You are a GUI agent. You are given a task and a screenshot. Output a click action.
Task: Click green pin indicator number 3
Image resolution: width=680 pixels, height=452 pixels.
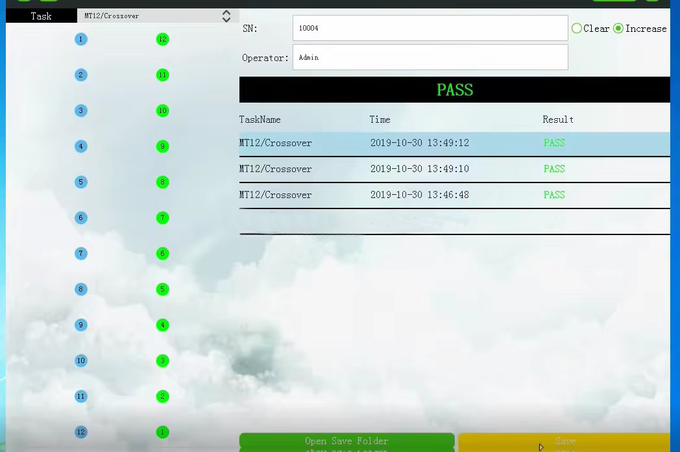pos(162,360)
